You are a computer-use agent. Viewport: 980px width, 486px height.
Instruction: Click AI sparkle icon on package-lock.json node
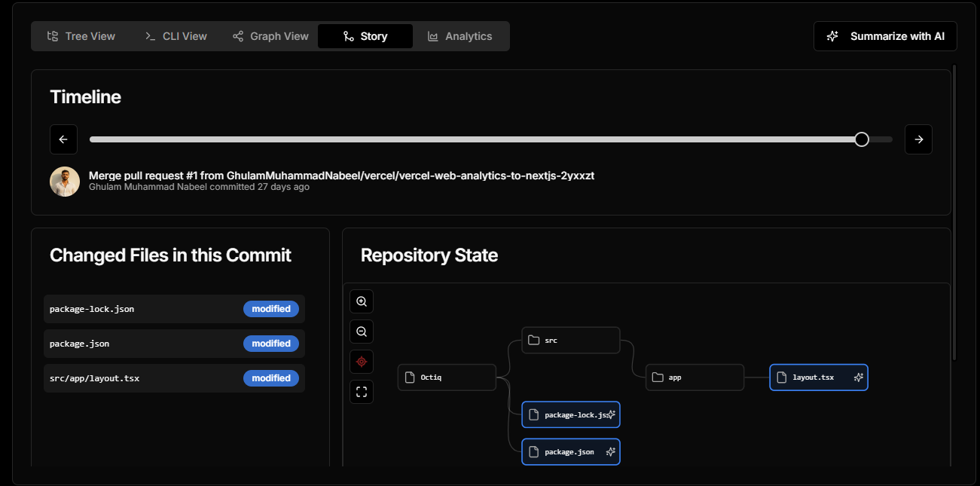coord(611,414)
